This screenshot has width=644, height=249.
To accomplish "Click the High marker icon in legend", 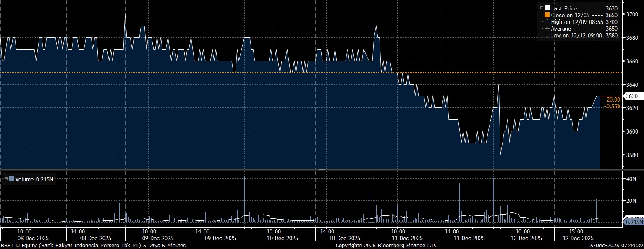I will 547,22.
